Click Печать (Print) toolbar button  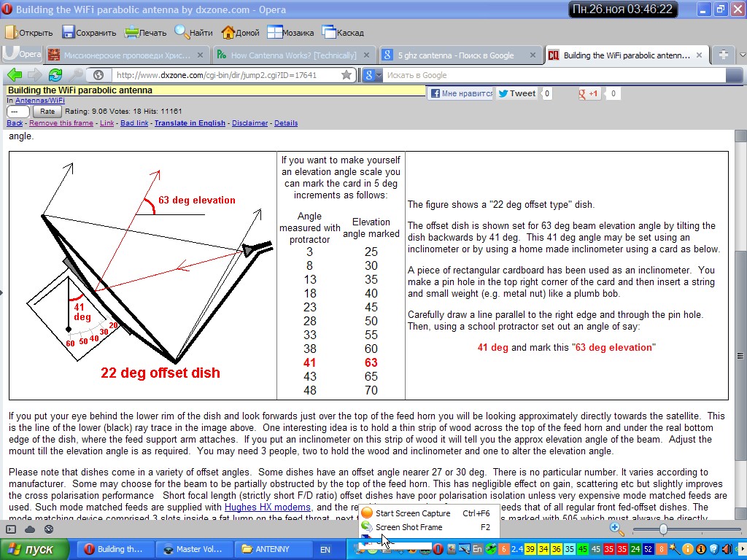146,32
